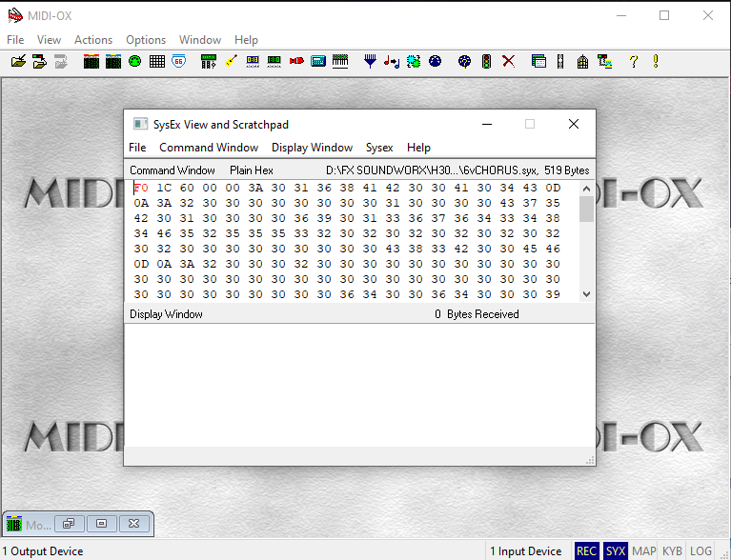Open the Display Window menu
Viewport: 731px width, 560px height.
(312, 148)
